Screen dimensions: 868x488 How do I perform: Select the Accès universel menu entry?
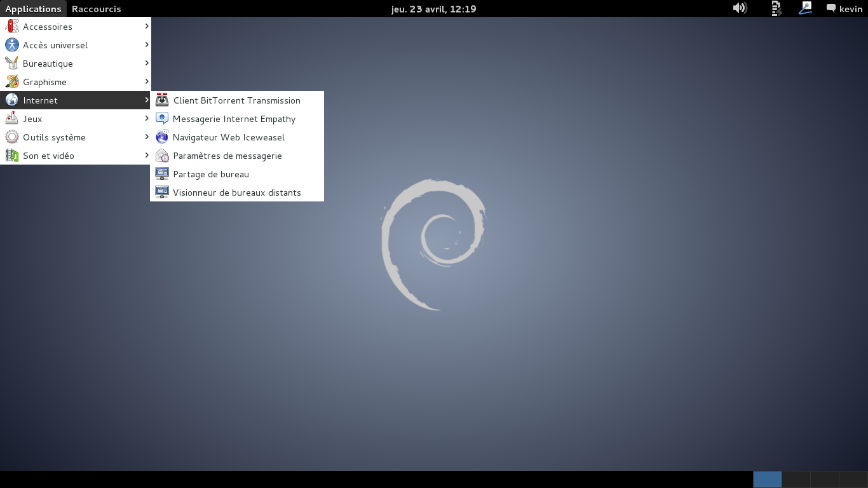point(75,45)
